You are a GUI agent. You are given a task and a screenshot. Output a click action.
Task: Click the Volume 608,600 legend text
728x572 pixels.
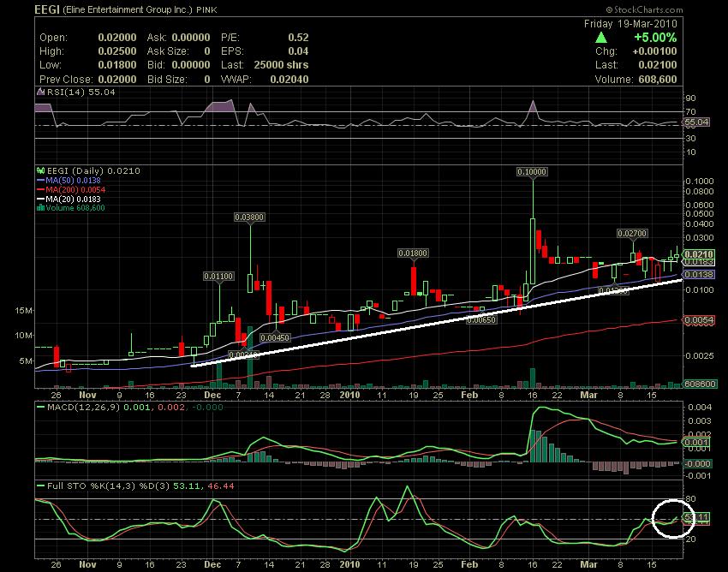pyautogui.click(x=75, y=208)
